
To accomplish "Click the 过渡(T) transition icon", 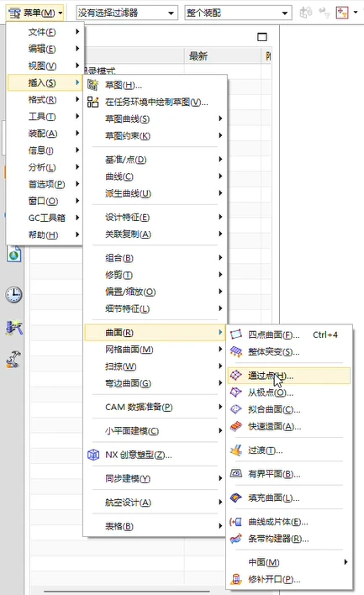I will tap(236, 450).
